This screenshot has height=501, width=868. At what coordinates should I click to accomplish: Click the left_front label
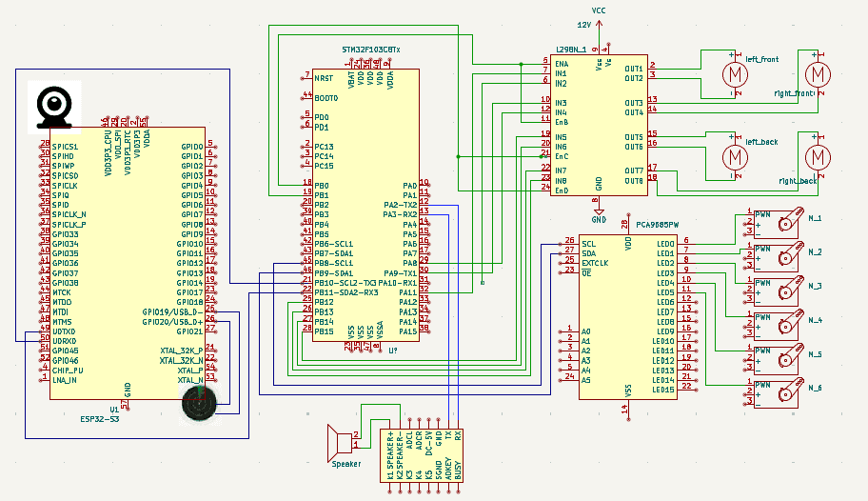coord(761,59)
